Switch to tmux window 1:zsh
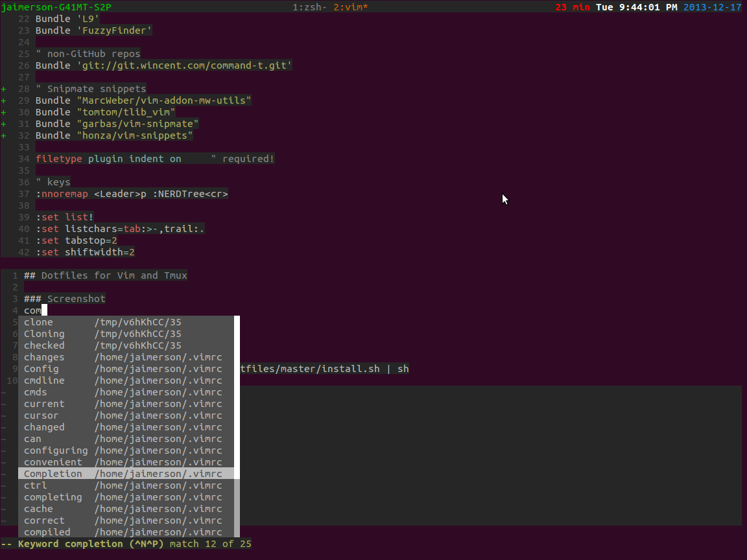 click(309, 7)
